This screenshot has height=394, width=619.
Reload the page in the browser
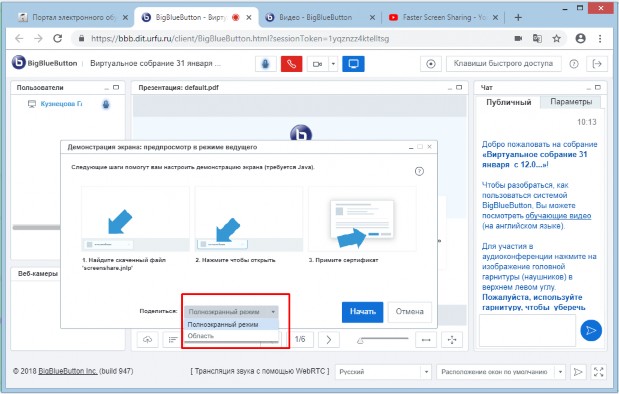(x=58, y=38)
